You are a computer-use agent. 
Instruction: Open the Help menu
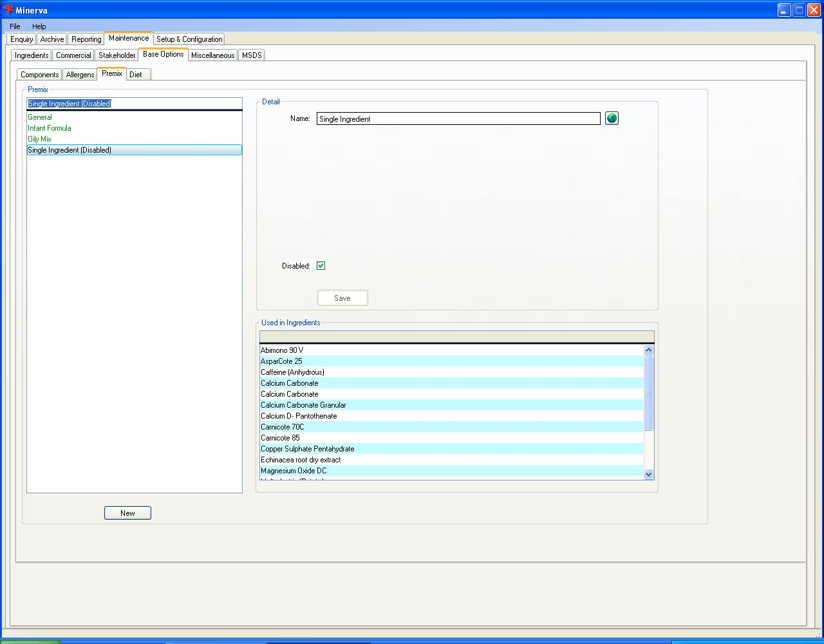[39, 26]
